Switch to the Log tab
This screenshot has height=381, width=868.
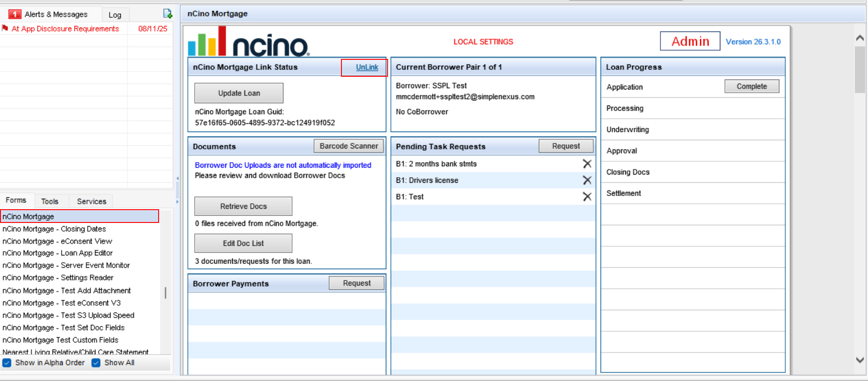(115, 15)
